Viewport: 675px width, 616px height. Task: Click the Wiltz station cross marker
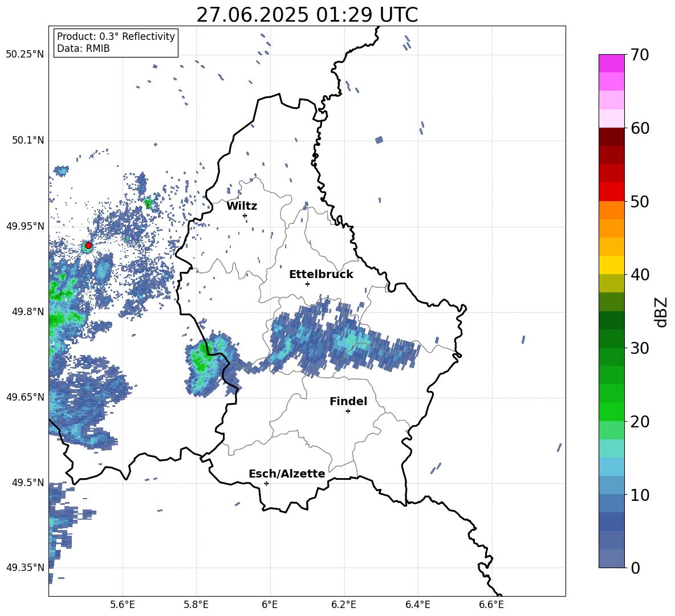click(x=245, y=215)
